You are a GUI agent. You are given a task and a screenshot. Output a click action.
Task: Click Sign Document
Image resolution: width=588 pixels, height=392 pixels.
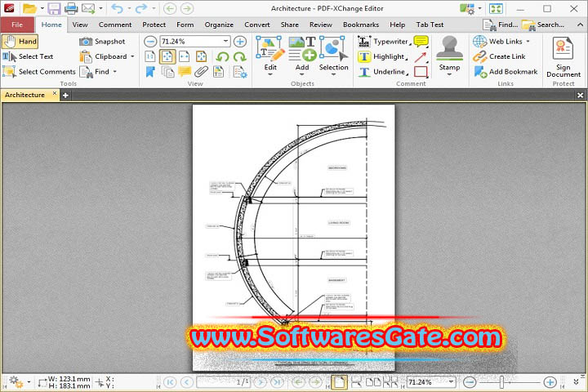pyautogui.click(x=563, y=57)
